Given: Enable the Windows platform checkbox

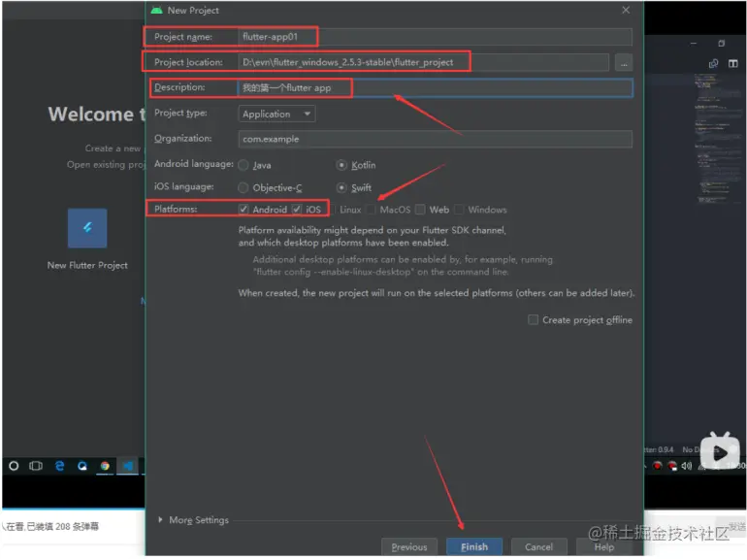Looking at the screenshot, I should (x=459, y=210).
